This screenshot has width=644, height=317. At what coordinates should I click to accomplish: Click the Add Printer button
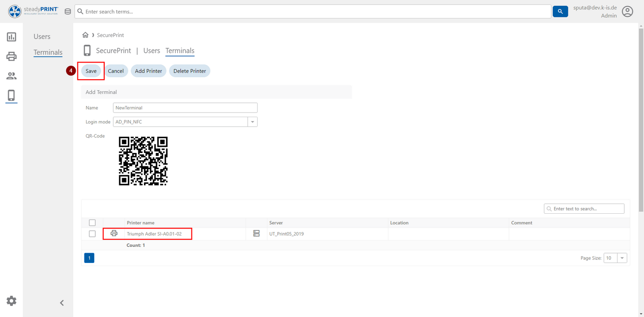(148, 71)
